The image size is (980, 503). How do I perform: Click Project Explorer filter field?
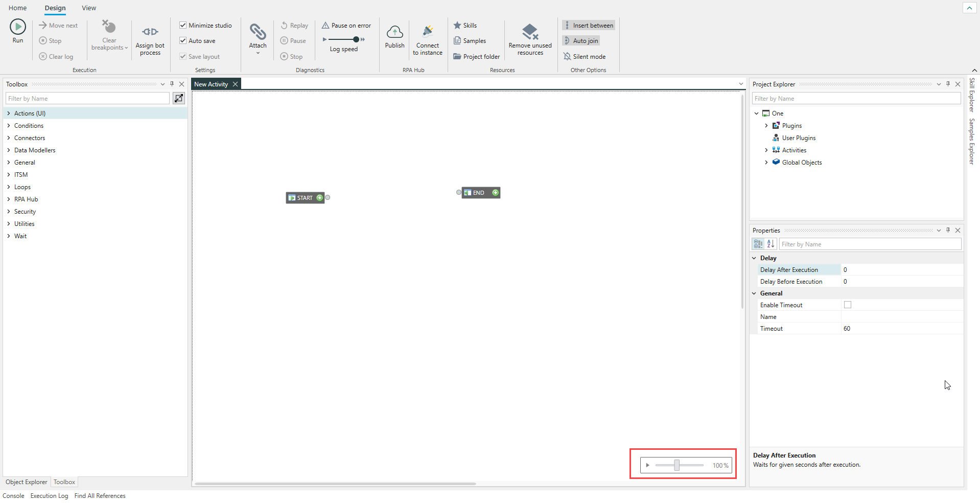[x=856, y=99]
